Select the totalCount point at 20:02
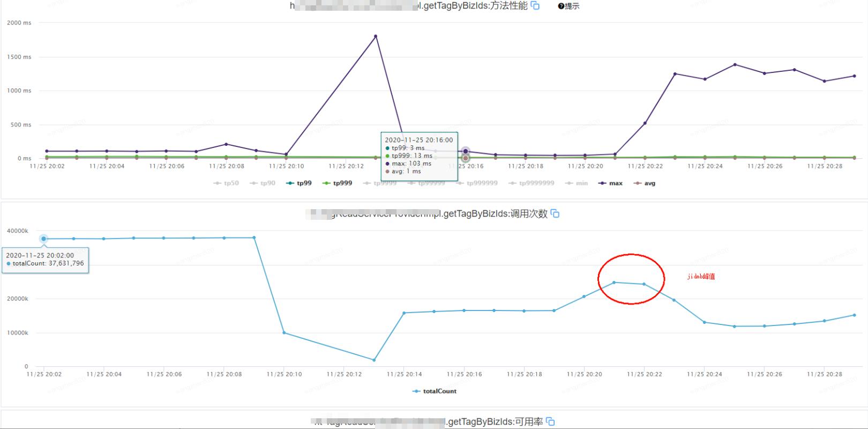The width and height of the screenshot is (868, 429). (x=44, y=239)
